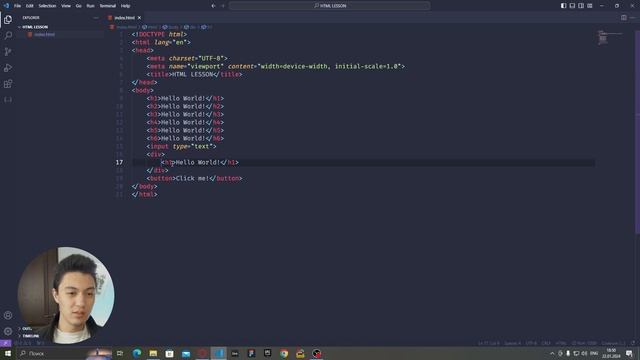
Task: Open the View menu
Action: coord(66,6)
